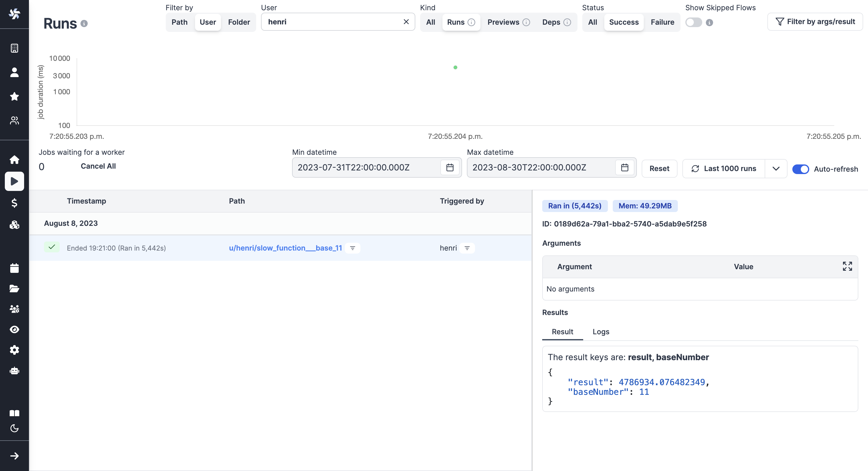Image resolution: width=868 pixels, height=471 pixels.
Task: Open the u/henri/slow_function__base_11 link
Action: click(285, 248)
